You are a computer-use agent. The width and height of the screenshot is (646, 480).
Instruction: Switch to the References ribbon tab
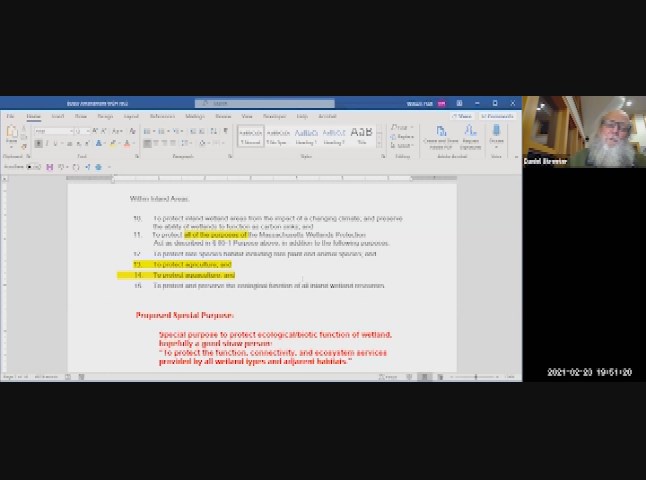[162, 116]
